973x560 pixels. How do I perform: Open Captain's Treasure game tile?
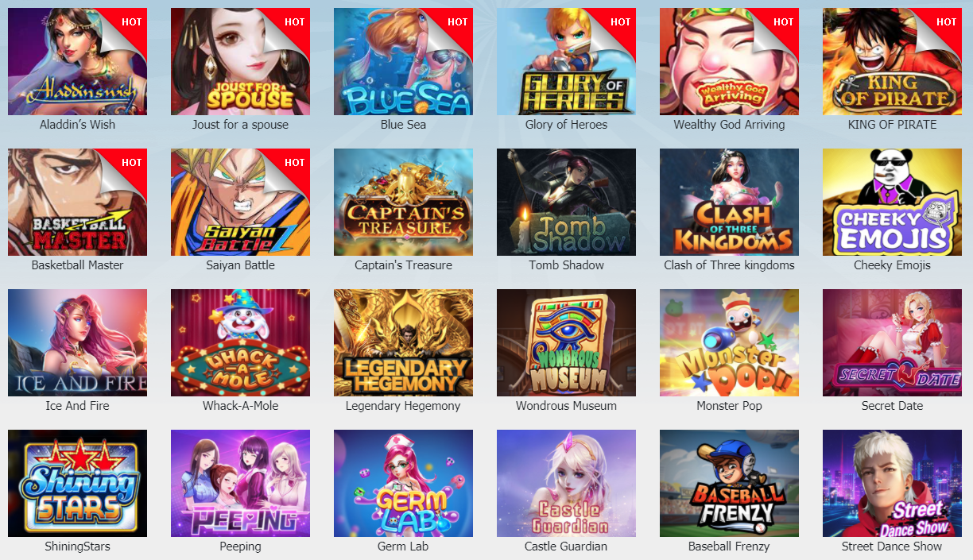tap(403, 202)
